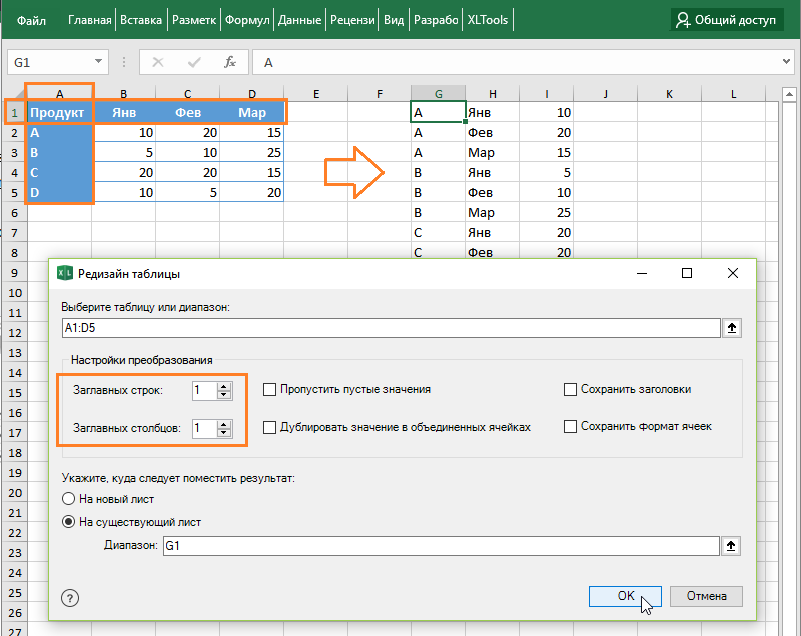Select the На новый лист radio button

68,498
